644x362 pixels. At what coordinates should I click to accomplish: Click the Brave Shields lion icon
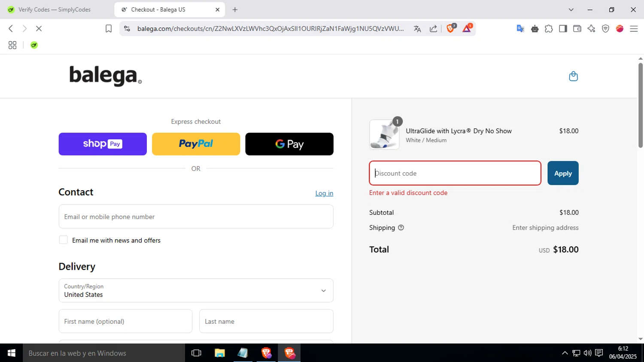(450, 28)
